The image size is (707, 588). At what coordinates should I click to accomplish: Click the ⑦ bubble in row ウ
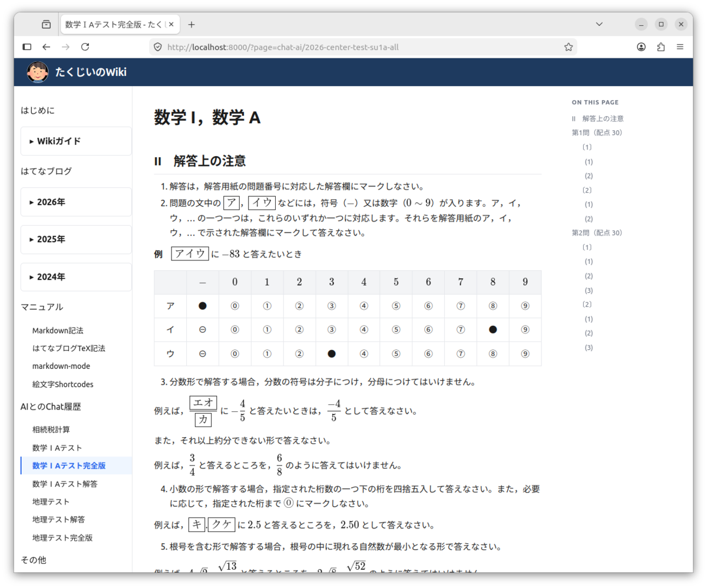(461, 354)
